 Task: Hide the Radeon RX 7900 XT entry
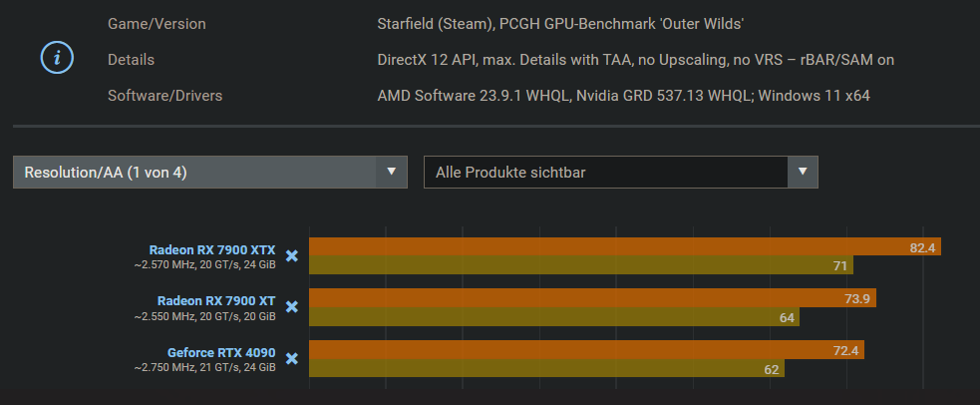[292, 307]
